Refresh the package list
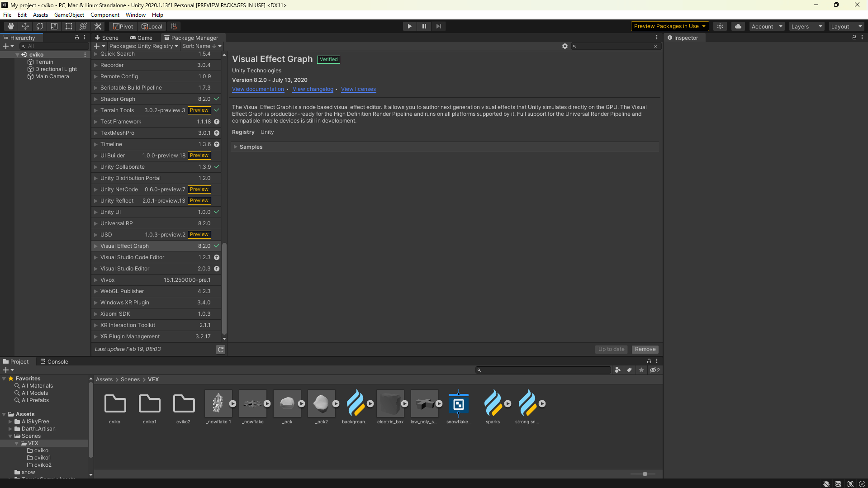This screenshot has height=488, width=868. (221, 349)
